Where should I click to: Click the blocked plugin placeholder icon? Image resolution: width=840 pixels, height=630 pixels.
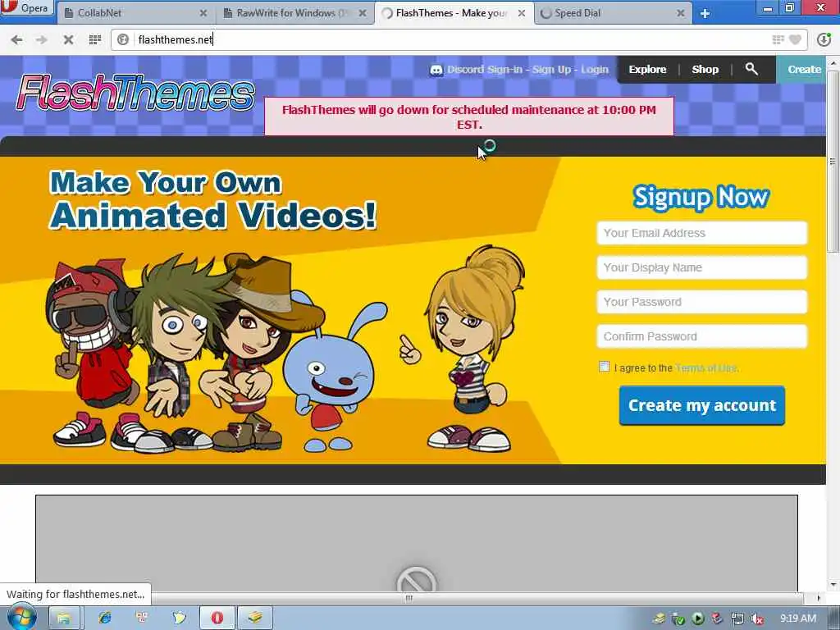tap(416, 582)
